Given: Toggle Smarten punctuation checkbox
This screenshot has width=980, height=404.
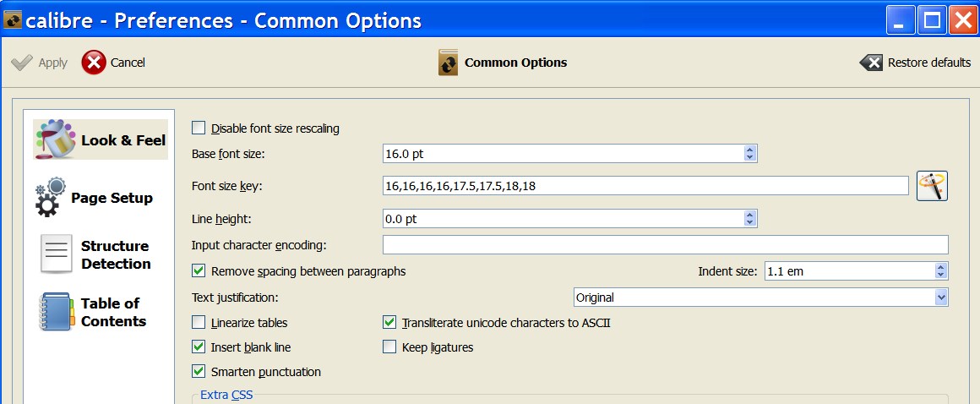Looking at the screenshot, I should tap(199, 371).
